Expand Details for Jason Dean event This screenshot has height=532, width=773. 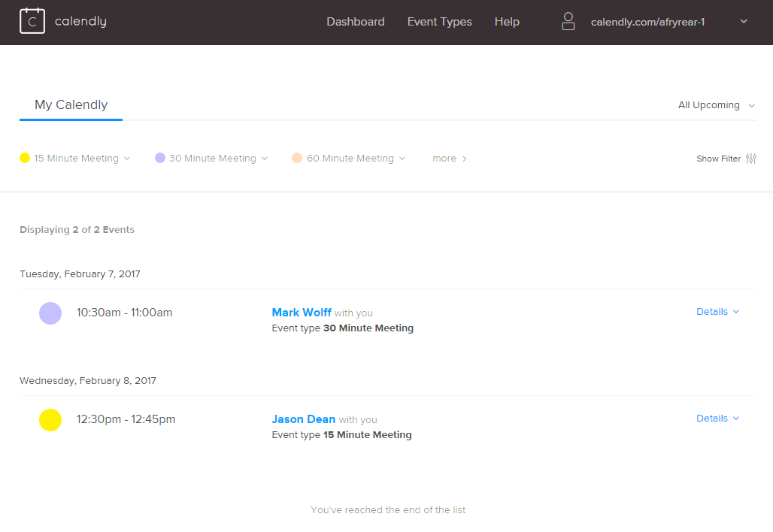click(x=717, y=419)
